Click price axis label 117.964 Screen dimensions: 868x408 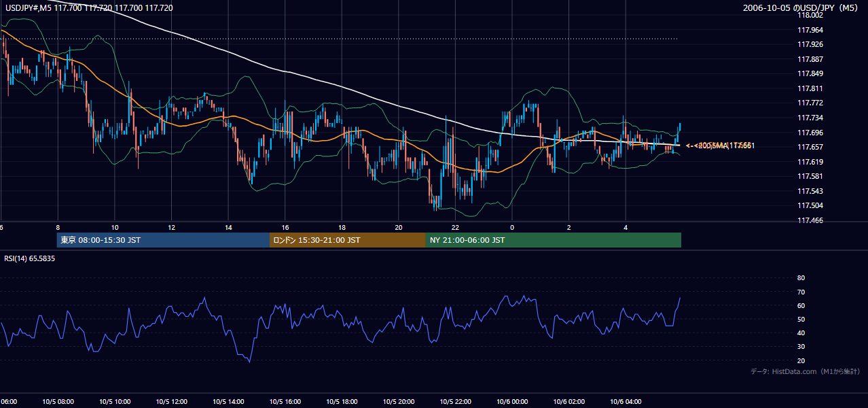pos(810,30)
